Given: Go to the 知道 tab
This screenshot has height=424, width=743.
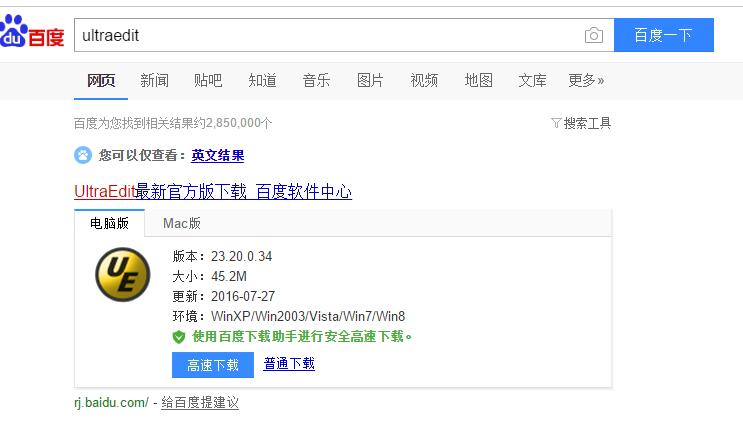Looking at the screenshot, I should (x=262, y=81).
